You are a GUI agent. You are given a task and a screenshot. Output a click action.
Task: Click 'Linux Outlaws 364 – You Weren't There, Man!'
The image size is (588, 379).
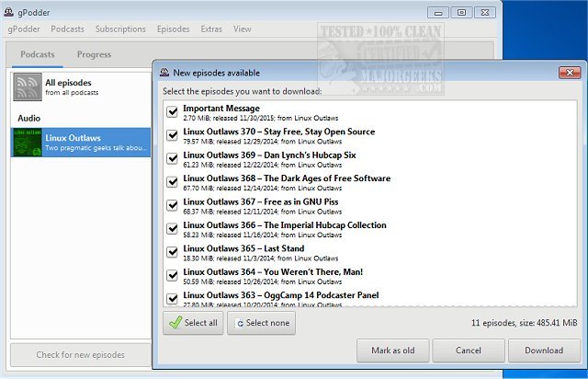click(x=273, y=272)
